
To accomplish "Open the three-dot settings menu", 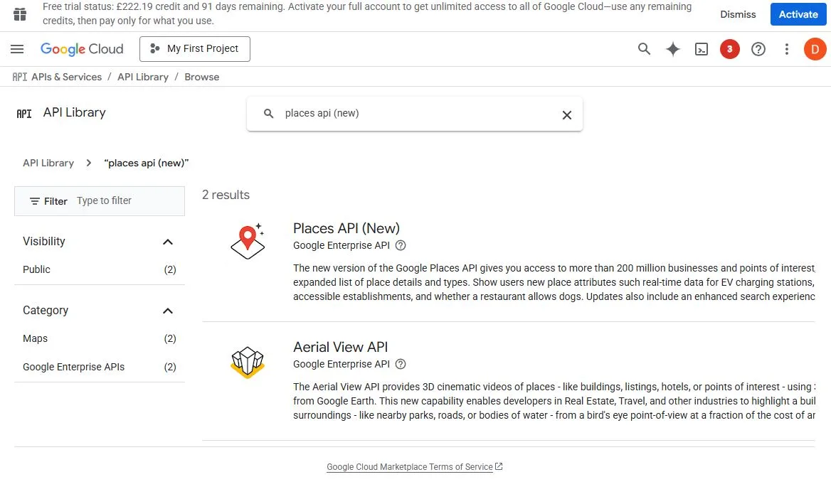I will (786, 49).
